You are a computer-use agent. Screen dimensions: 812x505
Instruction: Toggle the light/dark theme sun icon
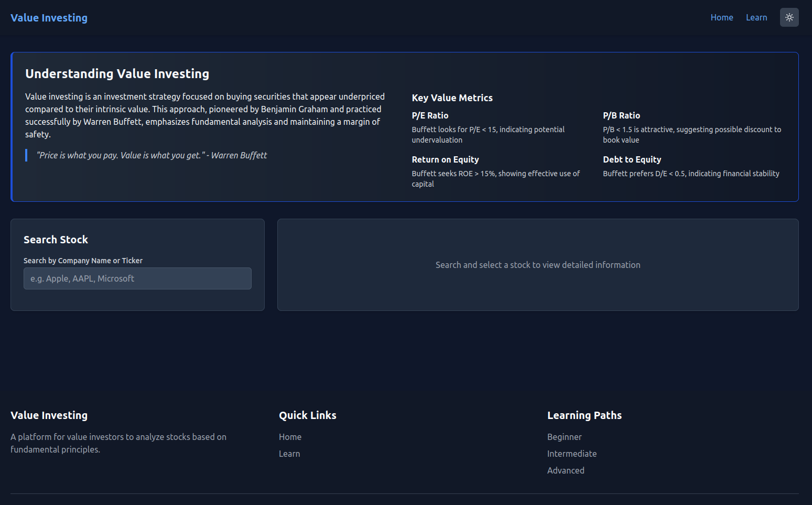pyautogui.click(x=789, y=17)
